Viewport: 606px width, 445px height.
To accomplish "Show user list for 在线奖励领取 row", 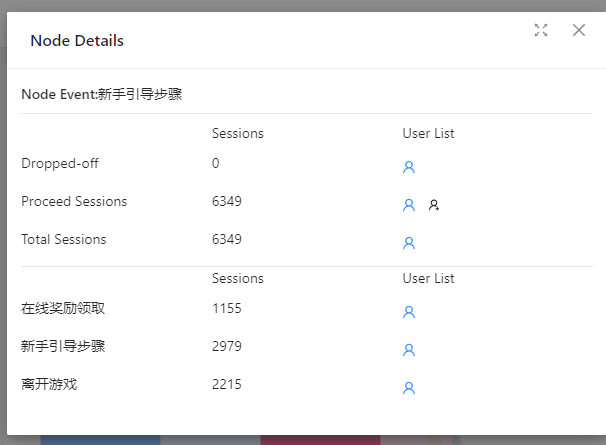I will pyautogui.click(x=408, y=312).
